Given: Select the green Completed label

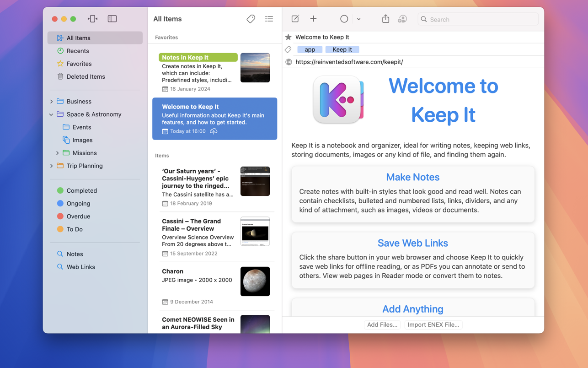Looking at the screenshot, I should (95, 190).
